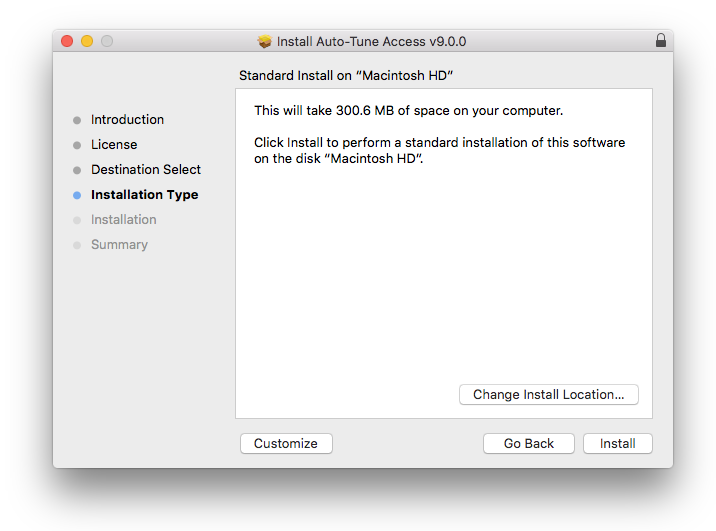The width and height of the screenshot is (716, 531).
Task: Go Back to the previous installer step
Action: pyautogui.click(x=528, y=444)
